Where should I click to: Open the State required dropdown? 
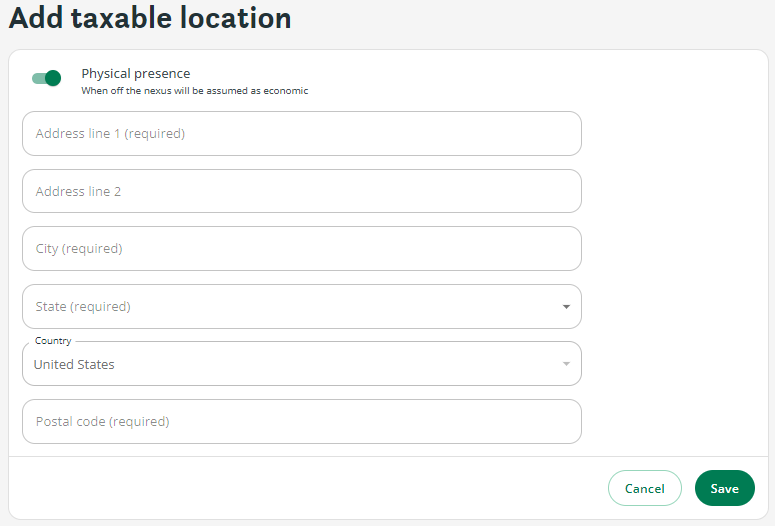302,307
